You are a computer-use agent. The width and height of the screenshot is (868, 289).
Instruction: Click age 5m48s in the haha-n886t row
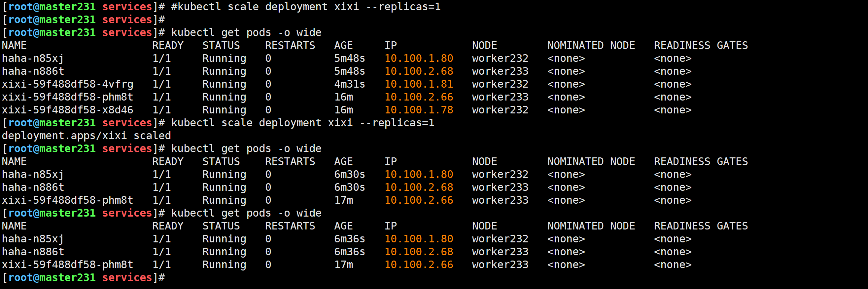[349, 71]
